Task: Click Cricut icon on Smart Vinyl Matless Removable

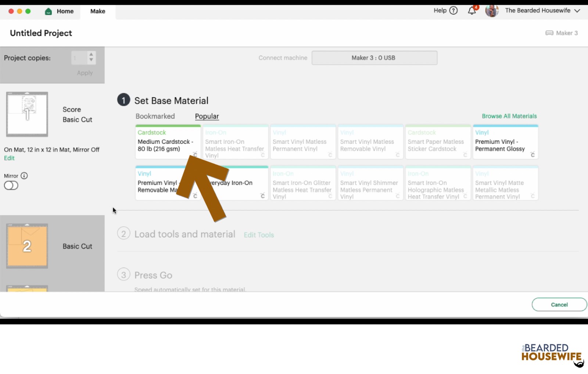Action: tap(398, 154)
